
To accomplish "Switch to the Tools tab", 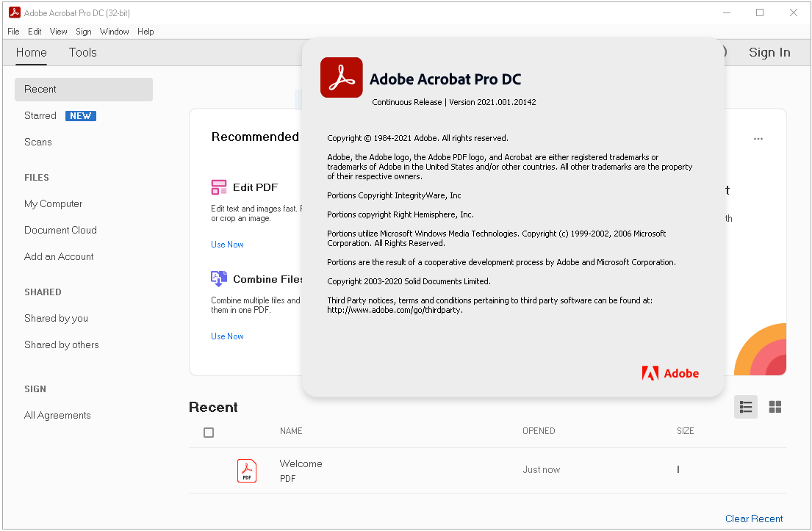I will pos(83,52).
